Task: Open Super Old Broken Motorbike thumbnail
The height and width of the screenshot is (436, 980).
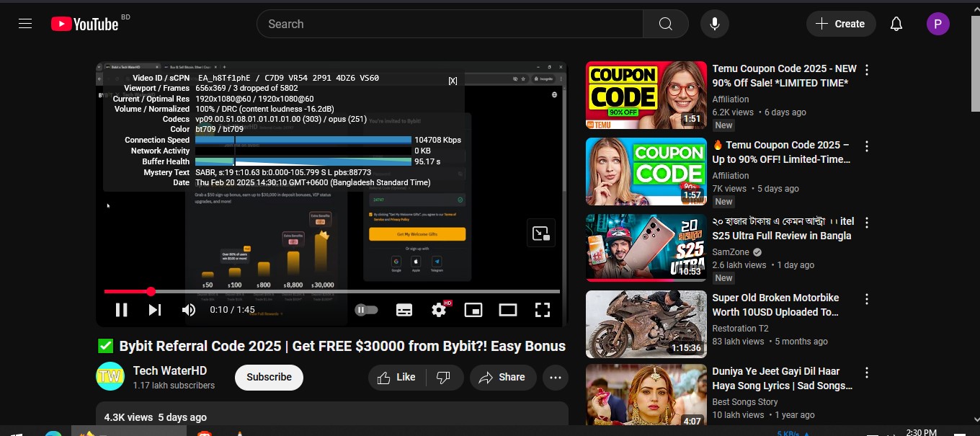Action: [x=646, y=324]
